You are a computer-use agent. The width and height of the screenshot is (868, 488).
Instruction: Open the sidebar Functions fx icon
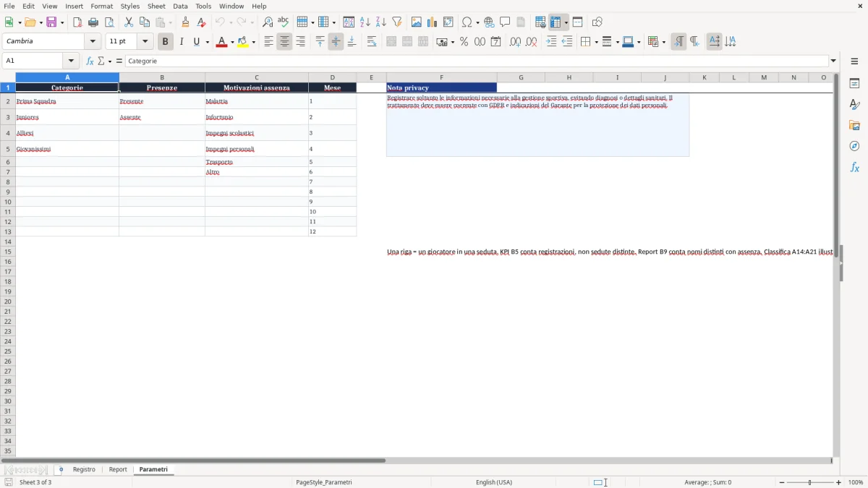click(854, 168)
